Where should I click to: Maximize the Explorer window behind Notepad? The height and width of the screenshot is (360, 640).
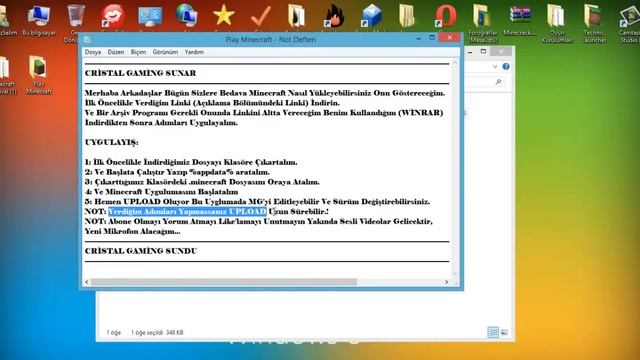[483, 51]
